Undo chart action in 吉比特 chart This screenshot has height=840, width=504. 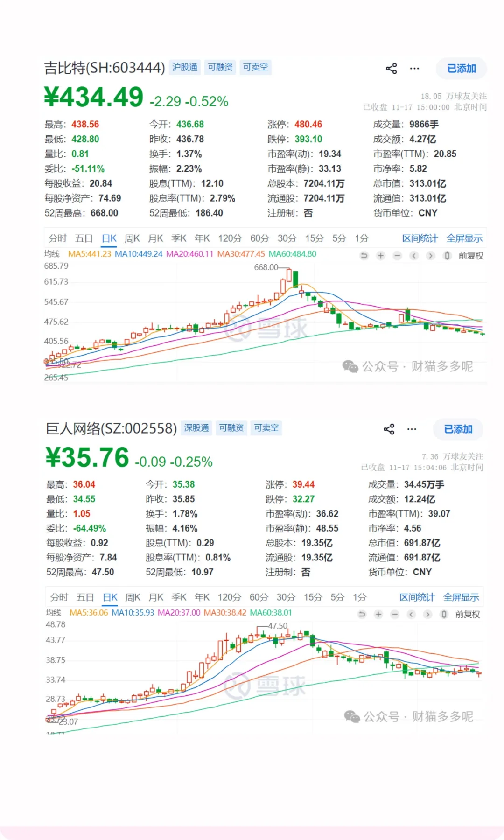pyautogui.click(x=364, y=255)
